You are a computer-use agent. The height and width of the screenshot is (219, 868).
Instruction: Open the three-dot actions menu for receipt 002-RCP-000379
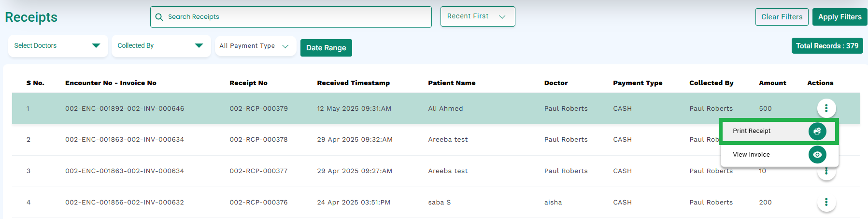click(826, 108)
